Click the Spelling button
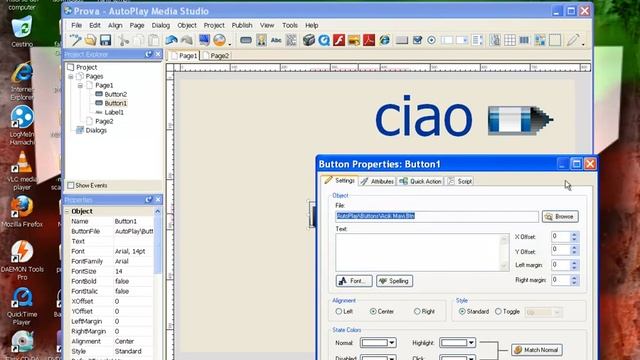Screen dimensions: 640x360 pos(394,281)
